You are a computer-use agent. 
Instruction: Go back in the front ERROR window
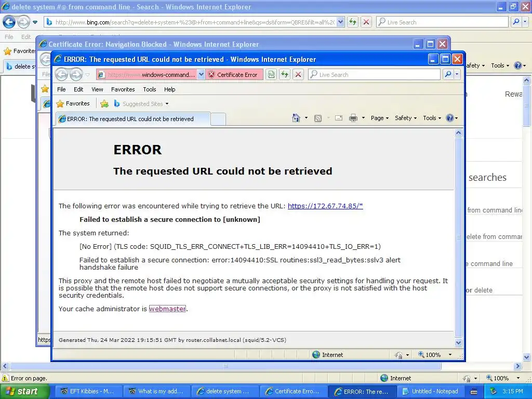pyautogui.click(x=61, y=74)
